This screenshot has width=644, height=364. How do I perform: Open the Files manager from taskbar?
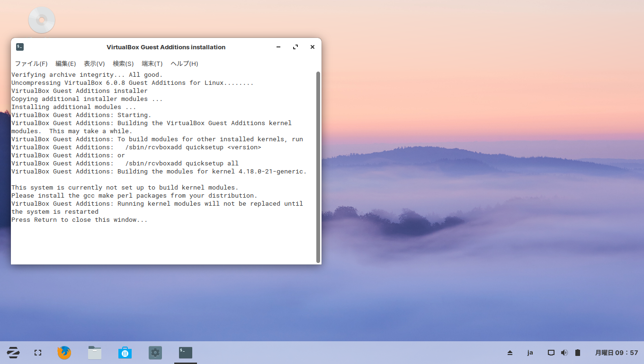[x=95, y=353]
